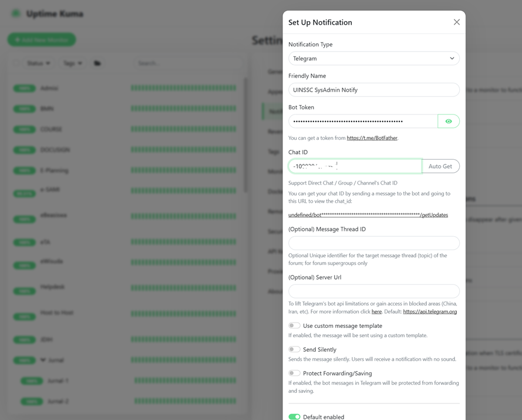Screen dimensions: 522x420
Task: Open the 'here' more information link
Action: 376,312
